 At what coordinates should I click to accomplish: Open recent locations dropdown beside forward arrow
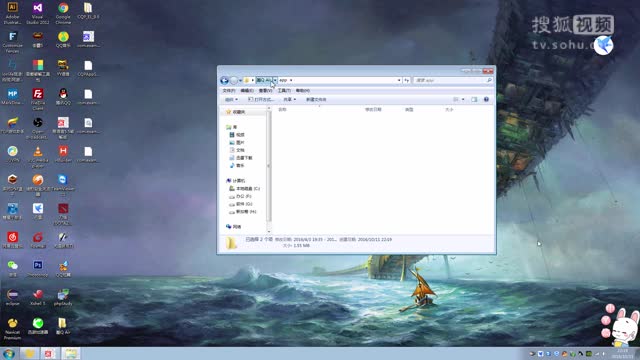click(x=240, y=80)
